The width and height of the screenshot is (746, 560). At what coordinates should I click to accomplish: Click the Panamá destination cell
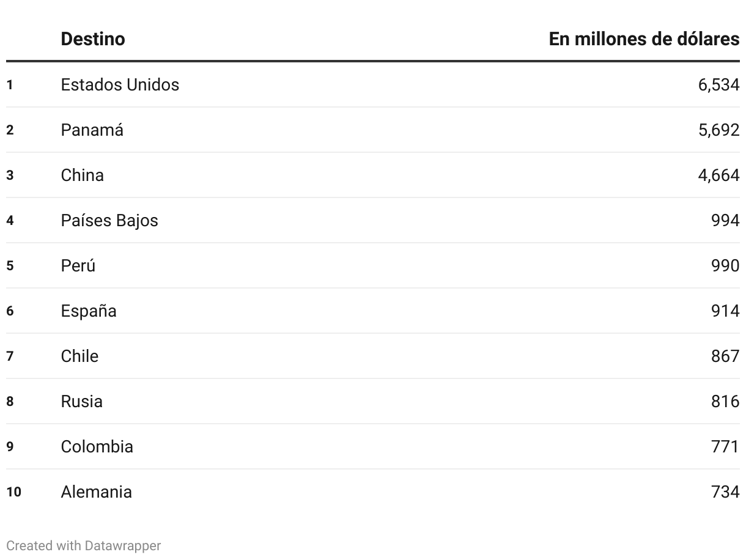coord(92,130)
